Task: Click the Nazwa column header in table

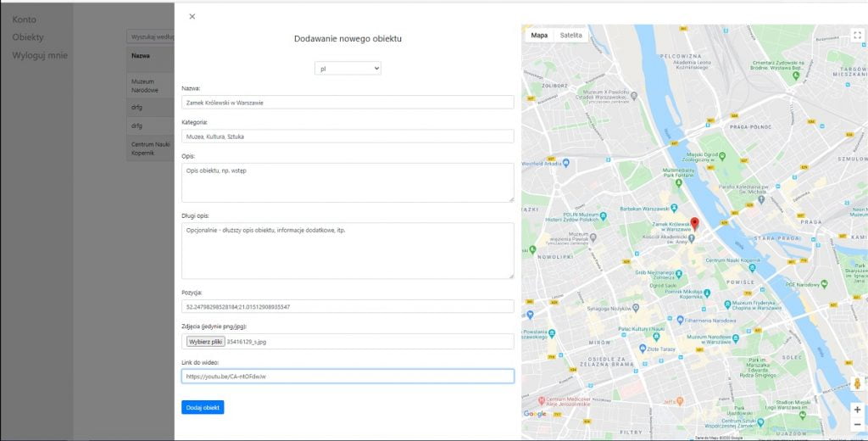Action: click(141, 56)
